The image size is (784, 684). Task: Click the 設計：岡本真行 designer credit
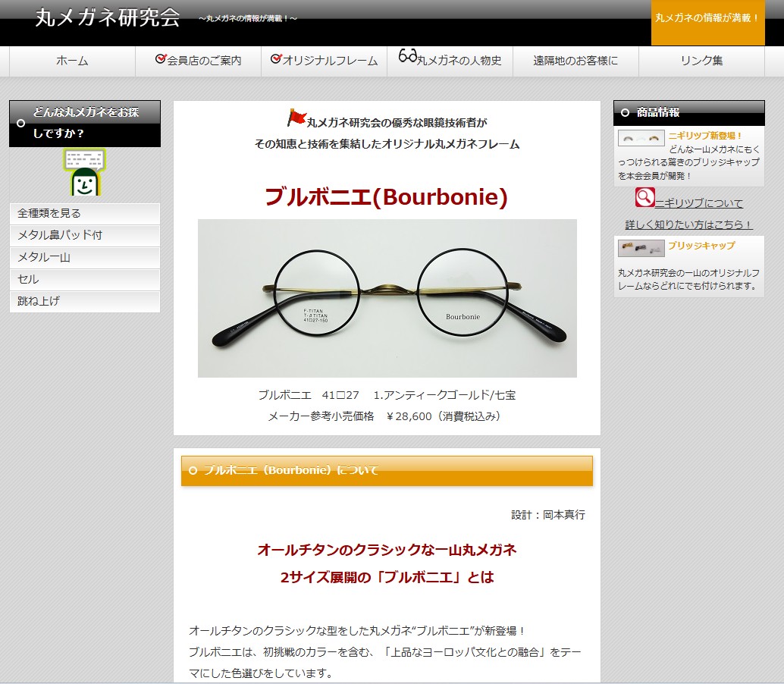tap(548, 515)
